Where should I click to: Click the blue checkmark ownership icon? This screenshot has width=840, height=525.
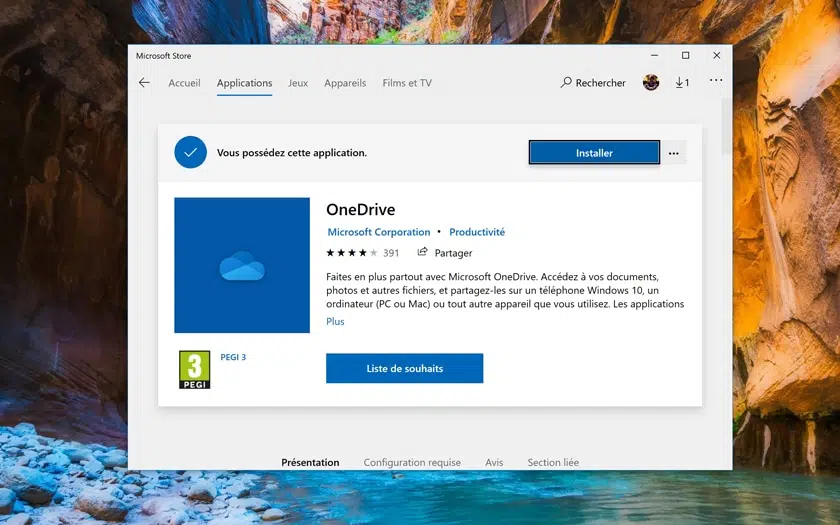(190, 152)
